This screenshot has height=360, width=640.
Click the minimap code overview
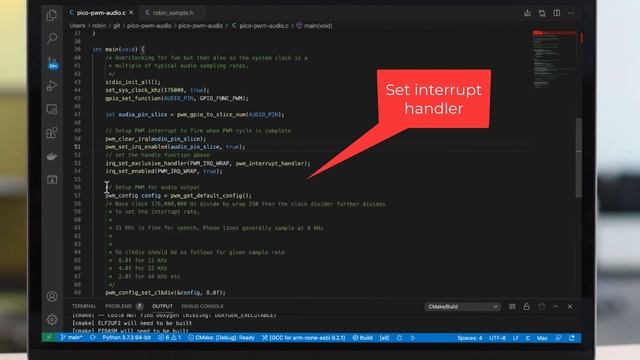tap(554, 59)
